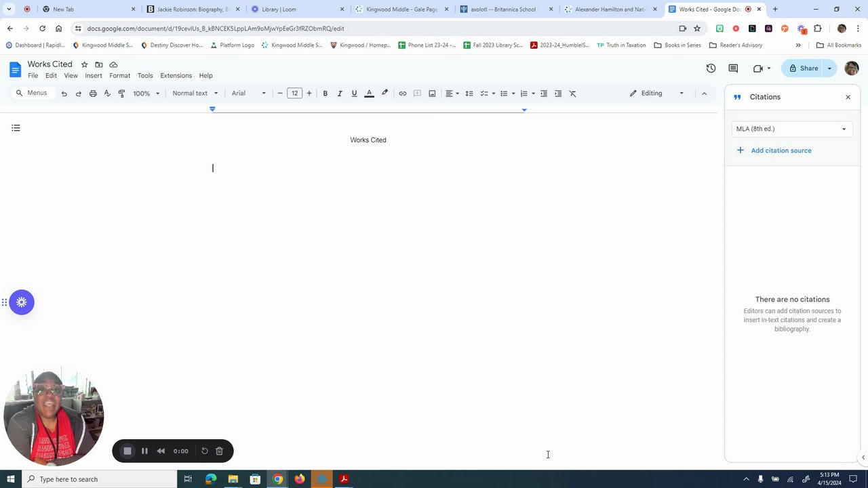Redo using the toolbar arrow

point(78,94)
